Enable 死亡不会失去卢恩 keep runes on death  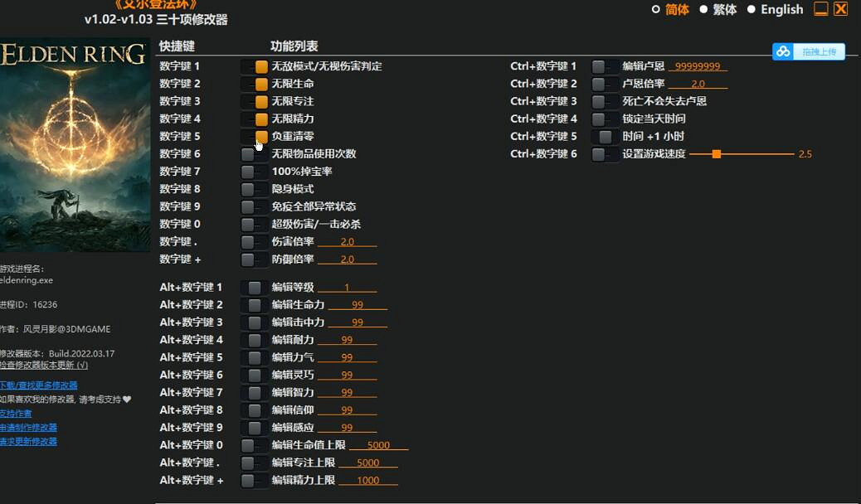click(x=604, y=100)
